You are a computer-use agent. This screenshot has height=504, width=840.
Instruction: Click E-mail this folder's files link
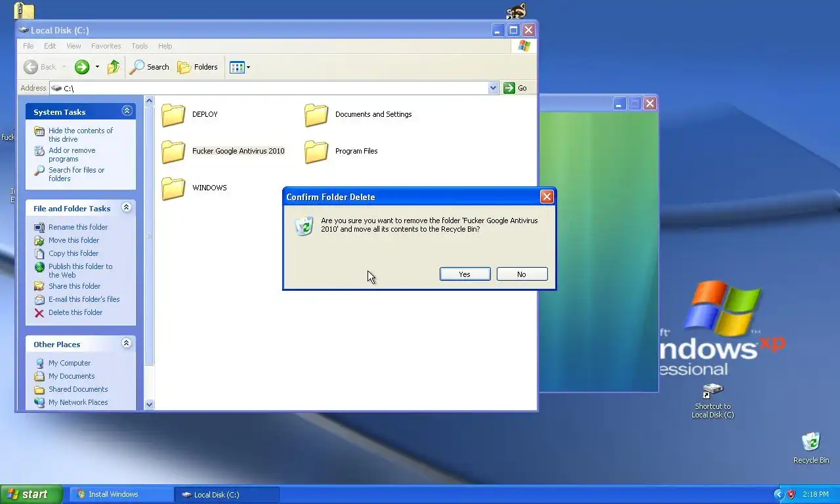[x=84, y=299]
